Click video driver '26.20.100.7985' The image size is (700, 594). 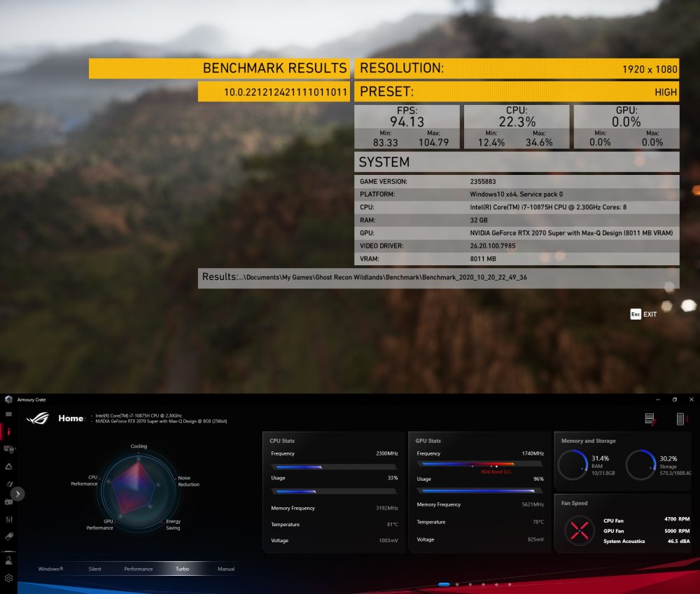pos(492,246)
